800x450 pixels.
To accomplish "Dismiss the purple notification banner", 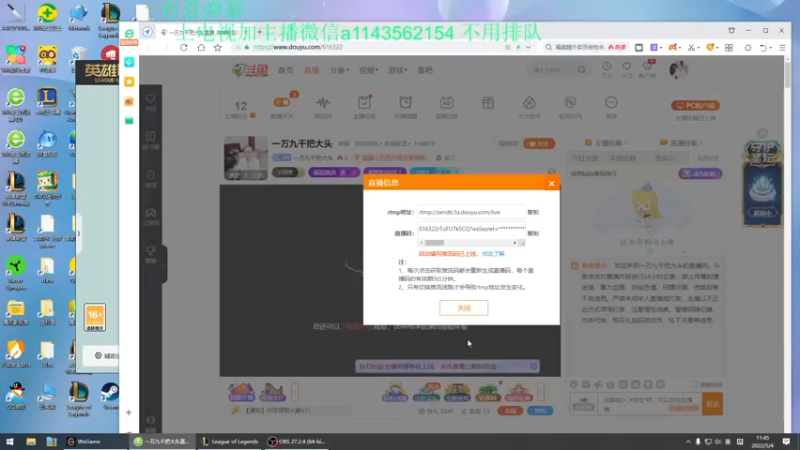I will pos(533,366).
